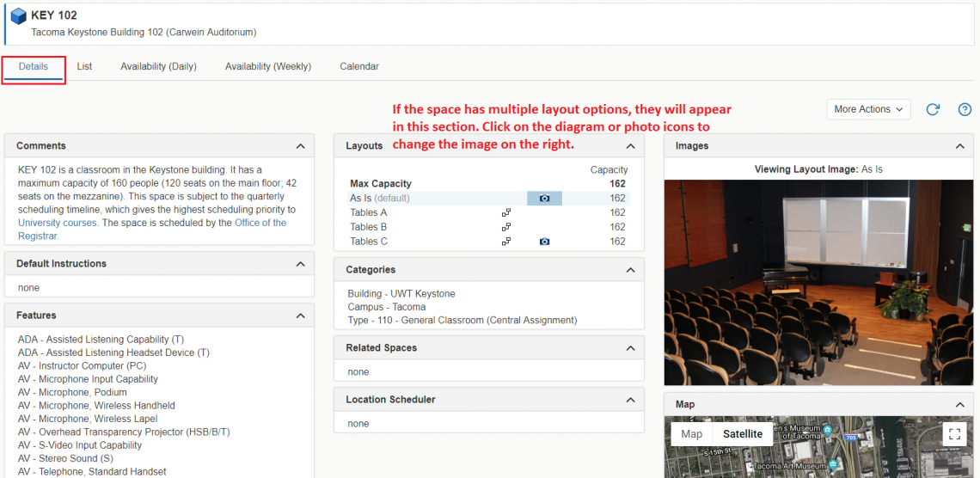Switch map to Satellite view

tap(742, 434)
